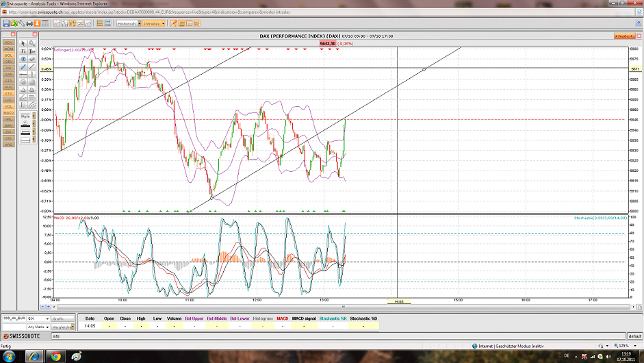Image resolution: width=644 pixels, height=363 pixels.
Task: Print the chart via printer icon
Action: 29,23
